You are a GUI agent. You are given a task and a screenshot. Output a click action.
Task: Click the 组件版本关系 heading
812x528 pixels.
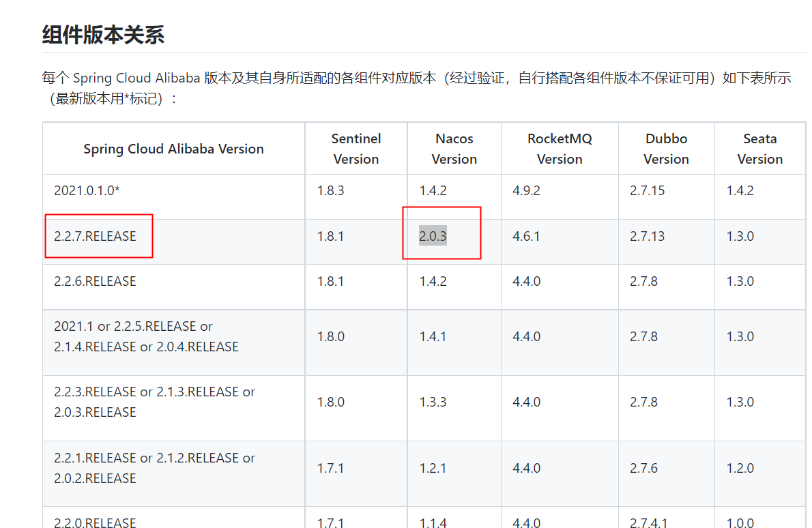[x=103, y=35]
